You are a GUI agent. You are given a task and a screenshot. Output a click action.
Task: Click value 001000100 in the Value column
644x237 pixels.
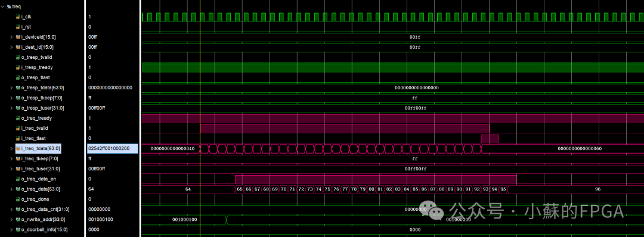tap(101, 219)
